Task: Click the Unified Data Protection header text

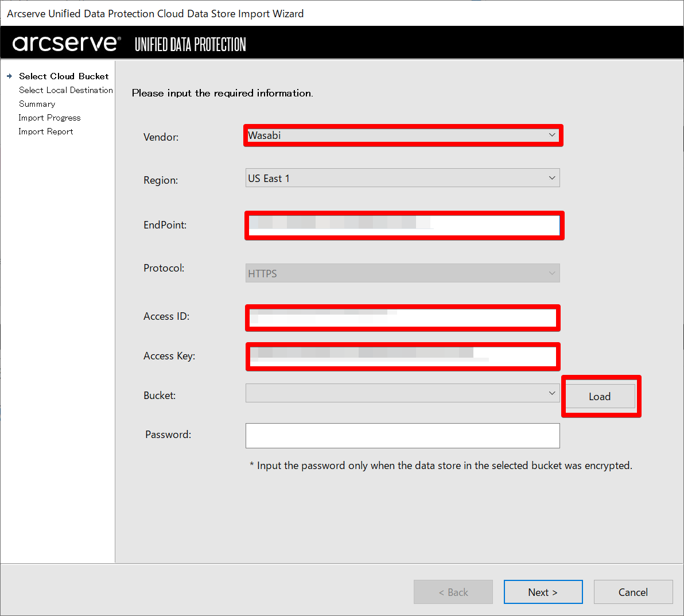Action: (190, 45)
